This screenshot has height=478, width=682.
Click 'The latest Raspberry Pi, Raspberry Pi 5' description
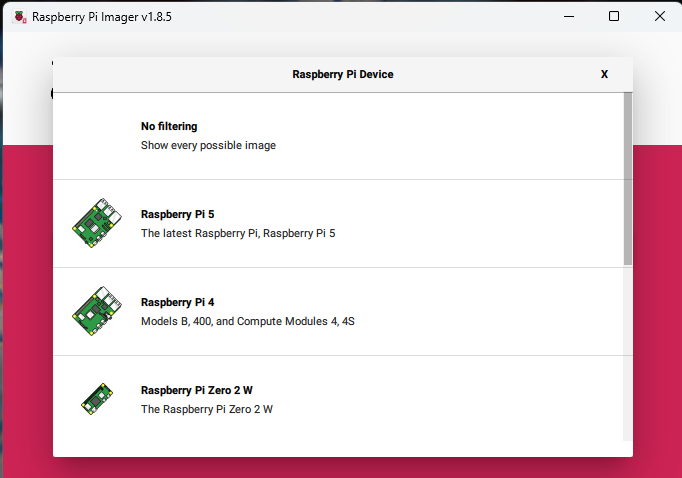pyautogui.click(x=238, y=234)
